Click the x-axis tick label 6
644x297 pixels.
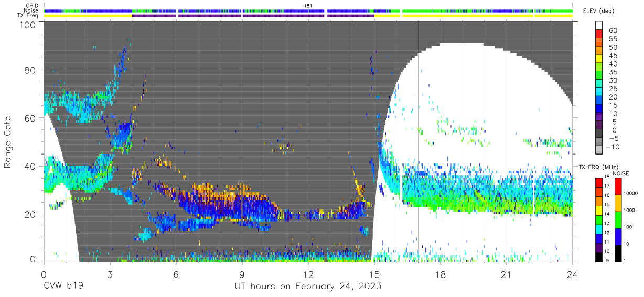176,274
